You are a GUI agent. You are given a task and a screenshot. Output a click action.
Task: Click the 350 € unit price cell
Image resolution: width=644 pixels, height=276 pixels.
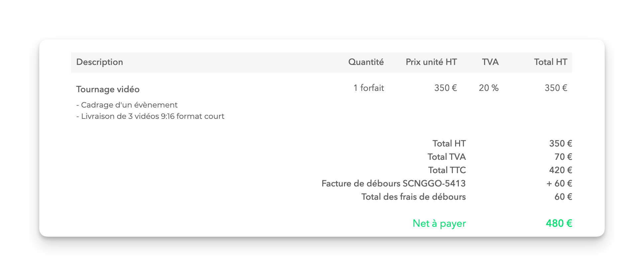pos(446,88)
